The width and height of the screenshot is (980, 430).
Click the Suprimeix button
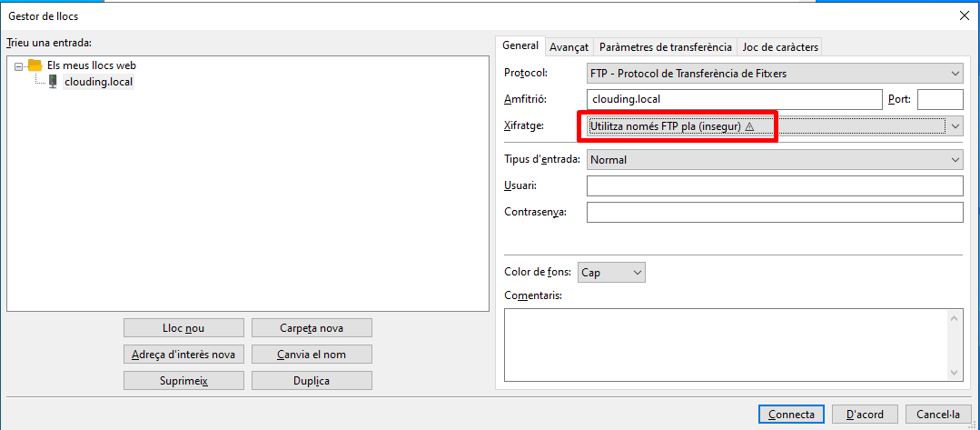pos(183,381)
